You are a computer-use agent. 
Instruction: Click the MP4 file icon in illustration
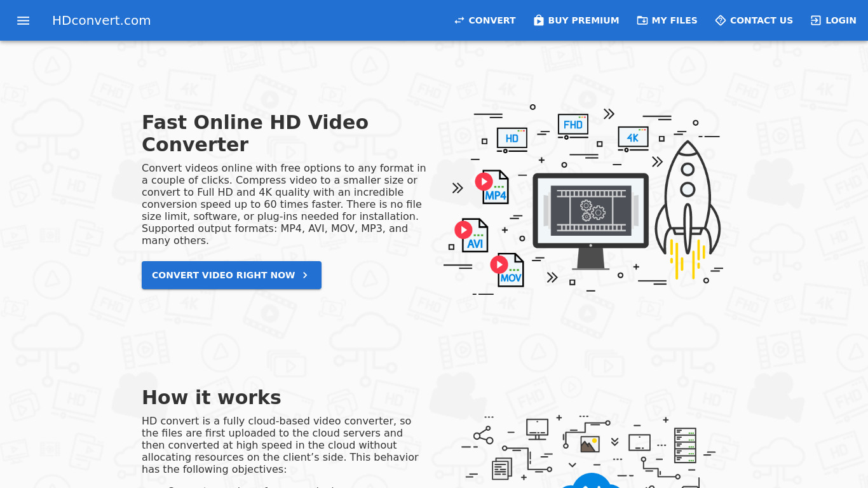point(492,187)
